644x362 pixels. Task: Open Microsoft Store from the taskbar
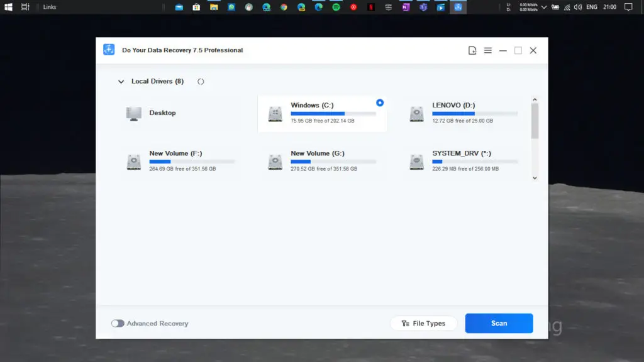pyautogui.click(x=196, y=7)
